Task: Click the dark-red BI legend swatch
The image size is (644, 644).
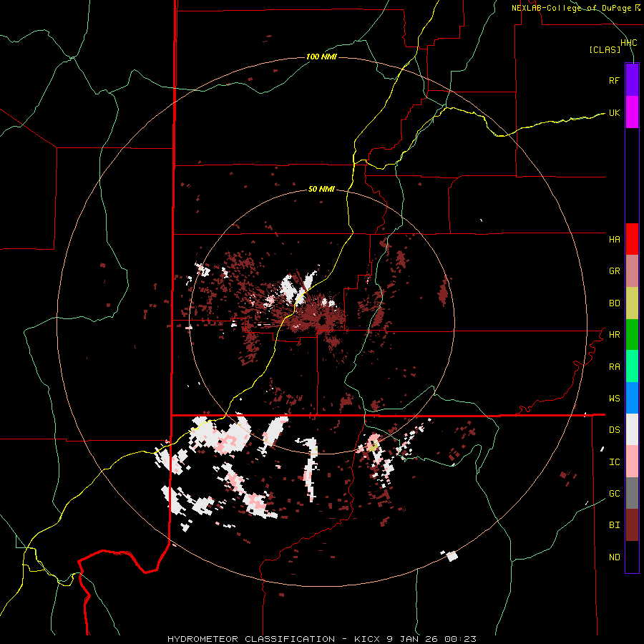Action: pos(632,525)
